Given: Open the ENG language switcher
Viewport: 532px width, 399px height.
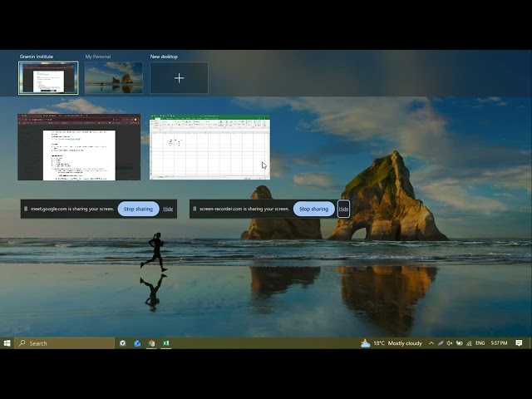Looking at the screenshot, I should pos(480,343).
